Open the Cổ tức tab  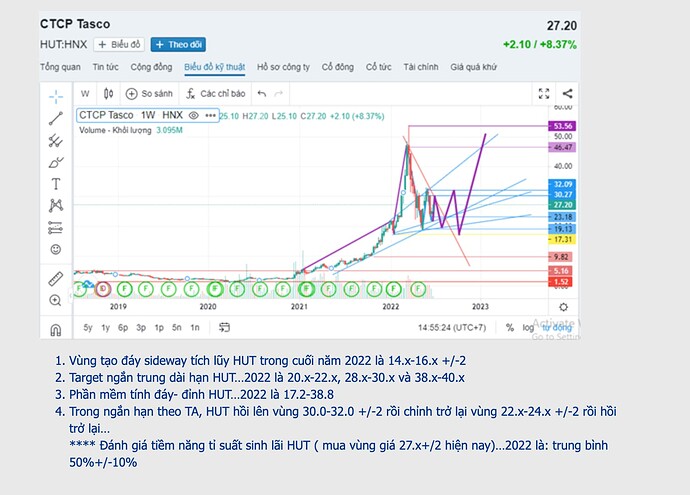pyautogui.click(x=378, y=67)
